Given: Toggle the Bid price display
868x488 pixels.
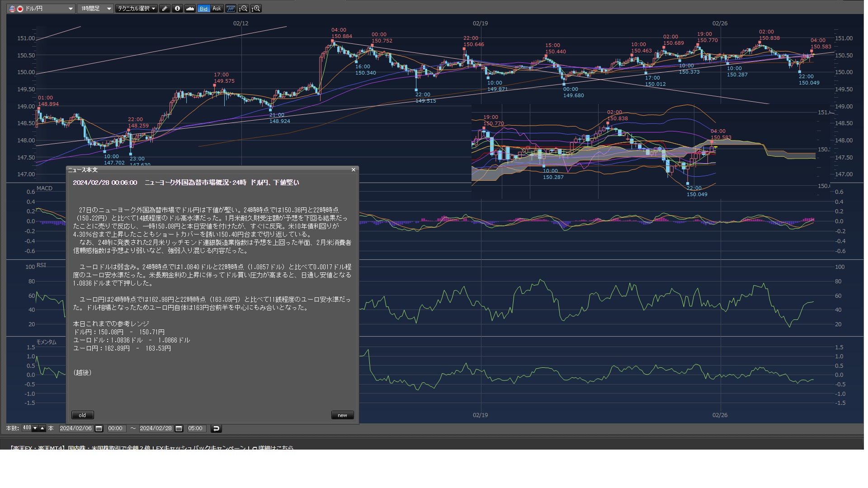Looking at the screenshot, I should pyautogui.click(x=203, y=9).
